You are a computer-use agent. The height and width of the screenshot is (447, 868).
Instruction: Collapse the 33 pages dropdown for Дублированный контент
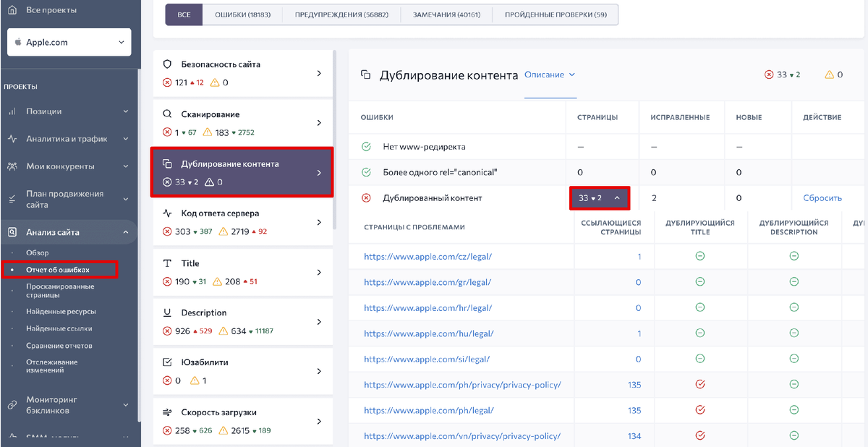pyautogui.click(x=600, y=197)
